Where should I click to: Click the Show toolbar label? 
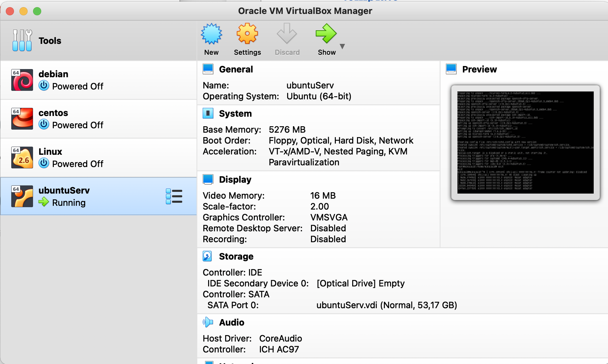(x=327, y=52)
